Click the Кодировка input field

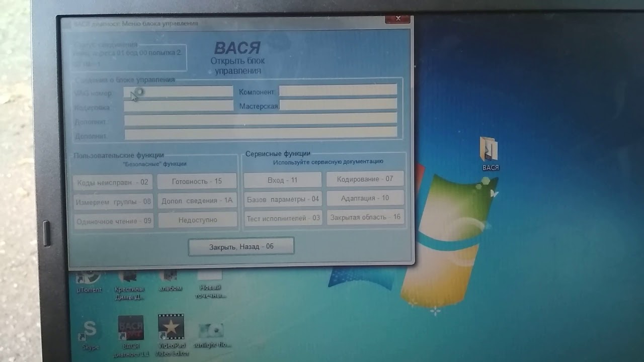coord(179,106)
